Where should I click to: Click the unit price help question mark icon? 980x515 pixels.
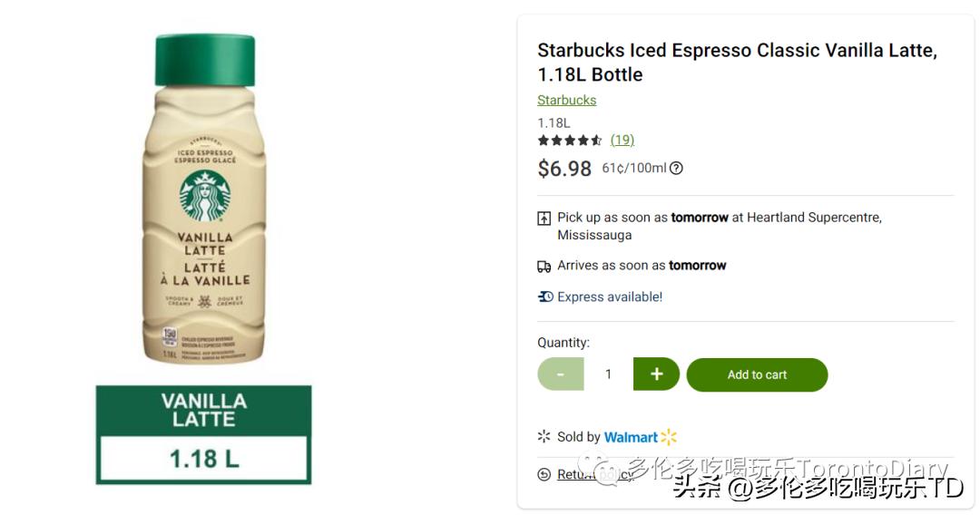tap(676, 168)
